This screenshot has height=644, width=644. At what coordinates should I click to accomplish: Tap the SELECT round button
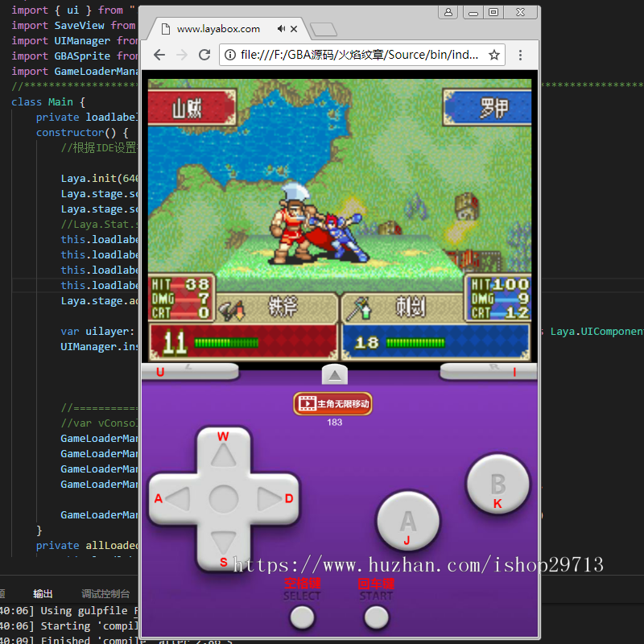(x=303, y=617)
